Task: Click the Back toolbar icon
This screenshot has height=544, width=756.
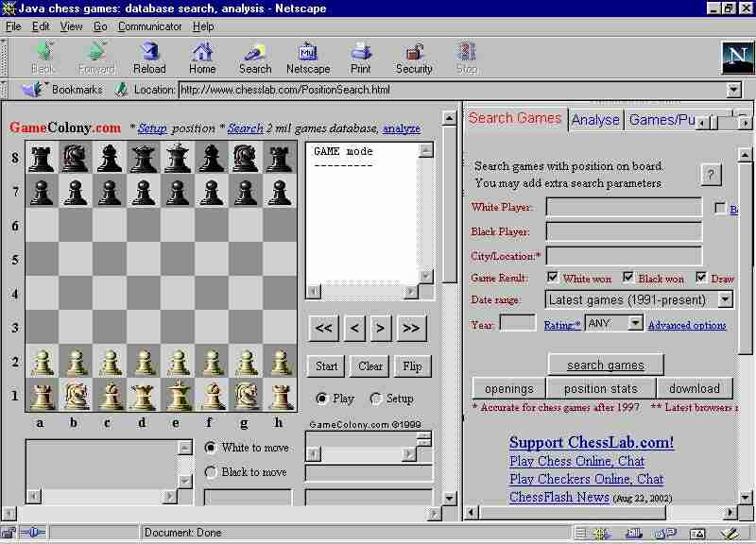Action: (x=43, y=58)
